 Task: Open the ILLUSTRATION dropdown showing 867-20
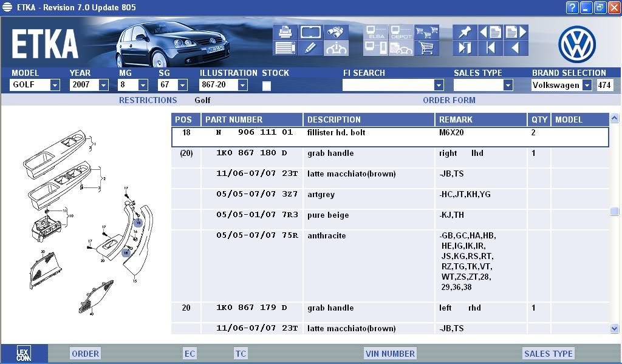click(x=243, y=85)
